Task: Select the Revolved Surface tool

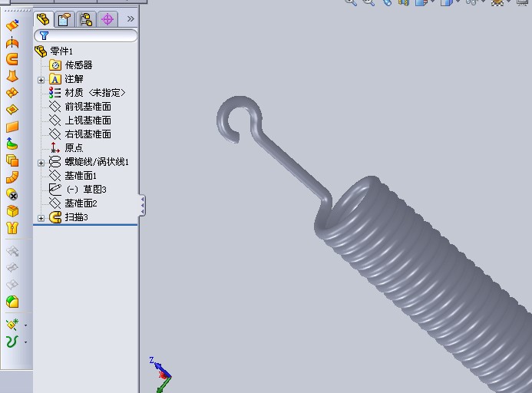Action: tap(12, 42)
